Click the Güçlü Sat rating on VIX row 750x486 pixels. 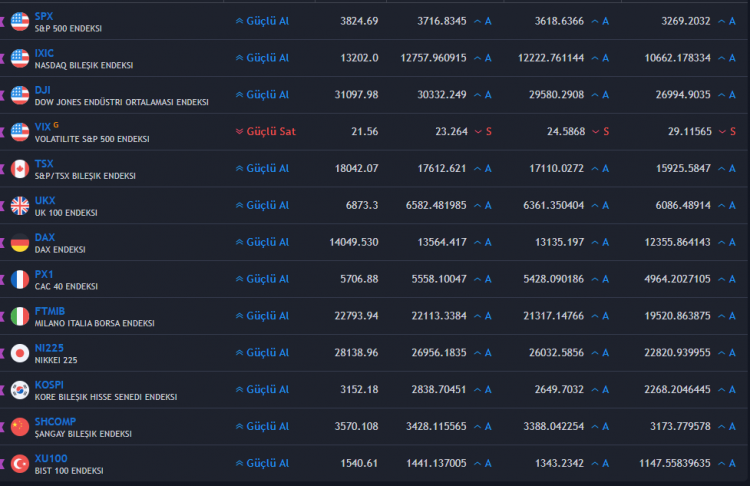(x=266, y=132)
